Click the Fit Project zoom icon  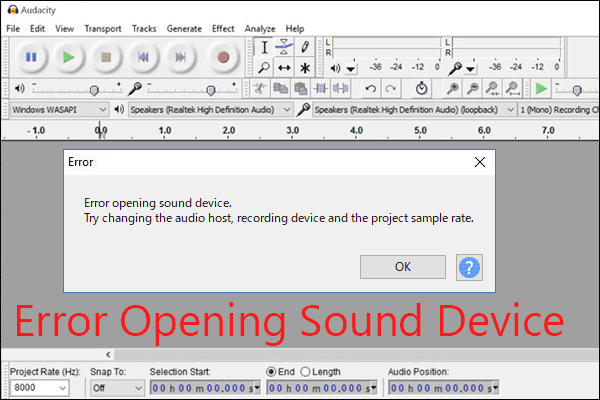[x=512, y=89]
